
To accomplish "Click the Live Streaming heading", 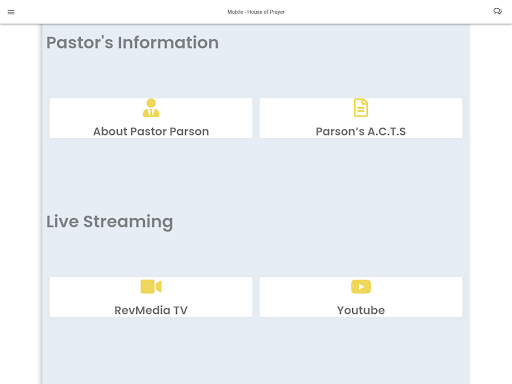I will pyautogui.click(x=109, y=222).
